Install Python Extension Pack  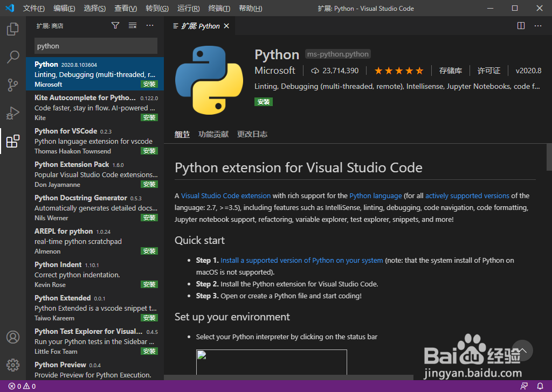coord(149,184)
